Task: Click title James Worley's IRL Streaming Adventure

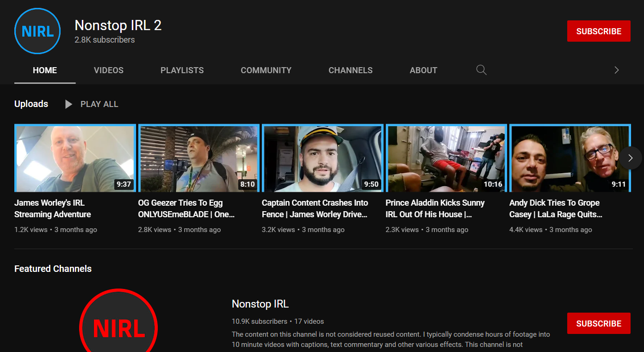Action: pyautogui.click(x=53, y=208)
